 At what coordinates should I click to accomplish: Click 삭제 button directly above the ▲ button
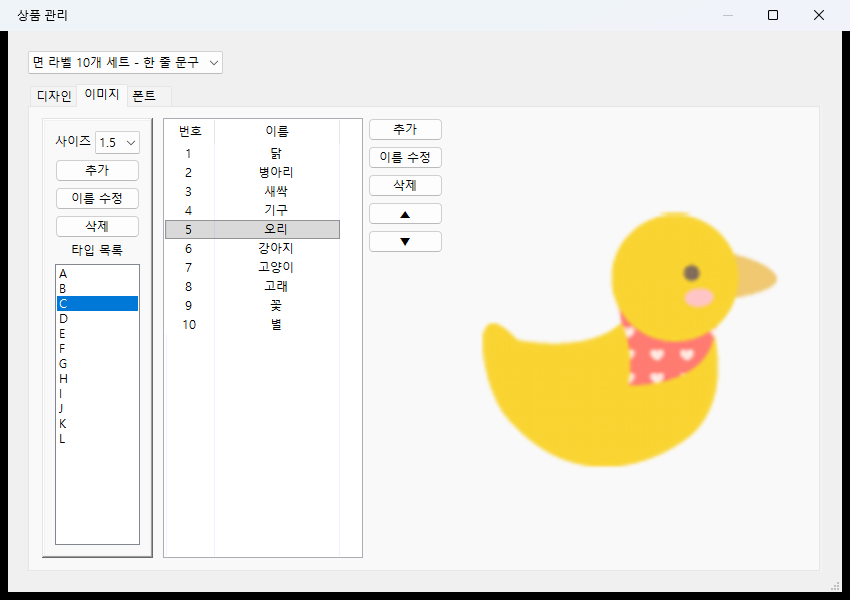pos(405,186)
